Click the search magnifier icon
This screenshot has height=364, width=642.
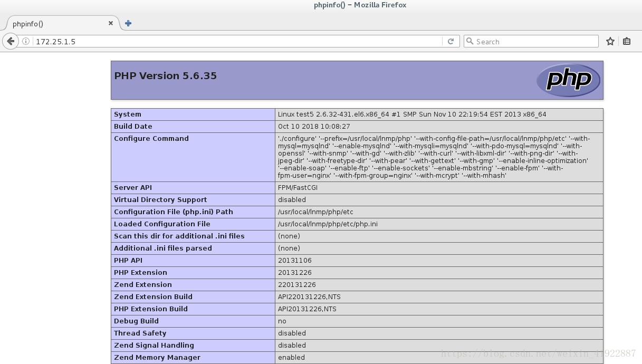pos(469,41)
